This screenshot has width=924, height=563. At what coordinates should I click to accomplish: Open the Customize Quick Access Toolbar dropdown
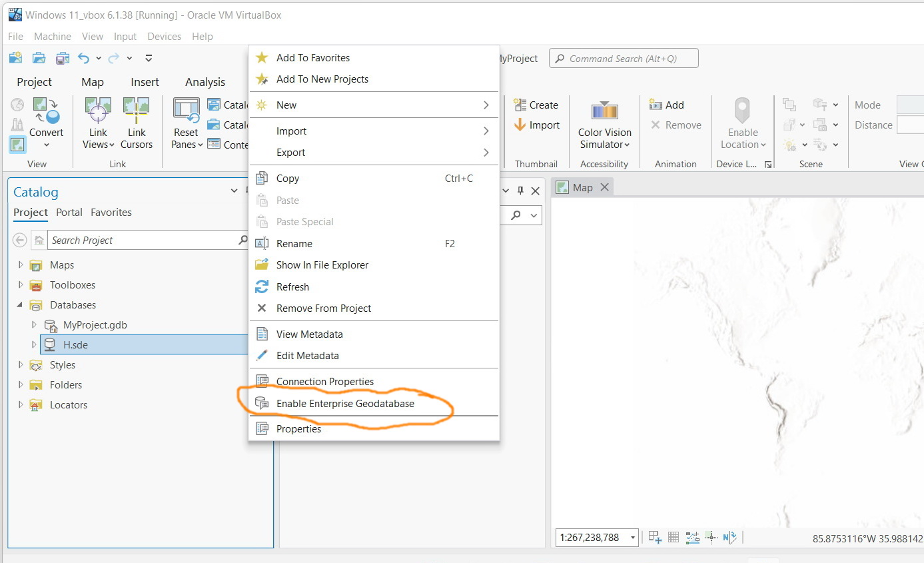(149, 59)
